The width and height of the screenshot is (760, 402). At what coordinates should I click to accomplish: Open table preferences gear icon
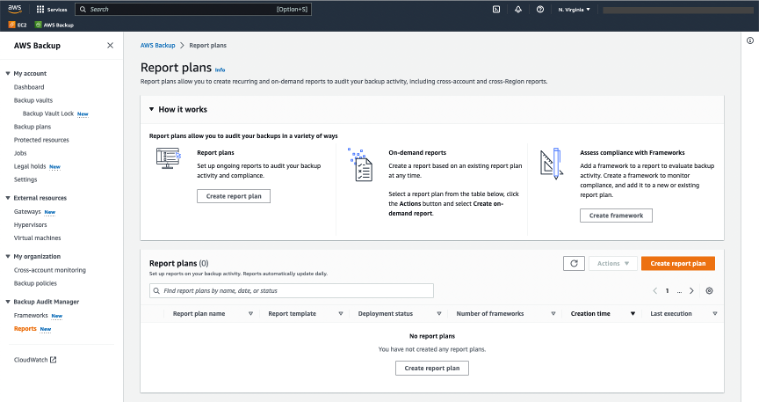tap(709, 290)
